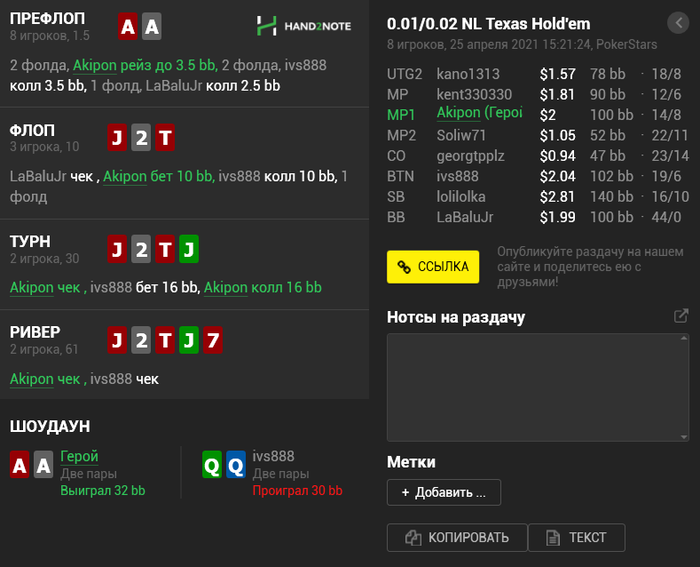Select LaBaluJr in the player list
This screenshot has width=700, height=567.
(x=465, y=217)
